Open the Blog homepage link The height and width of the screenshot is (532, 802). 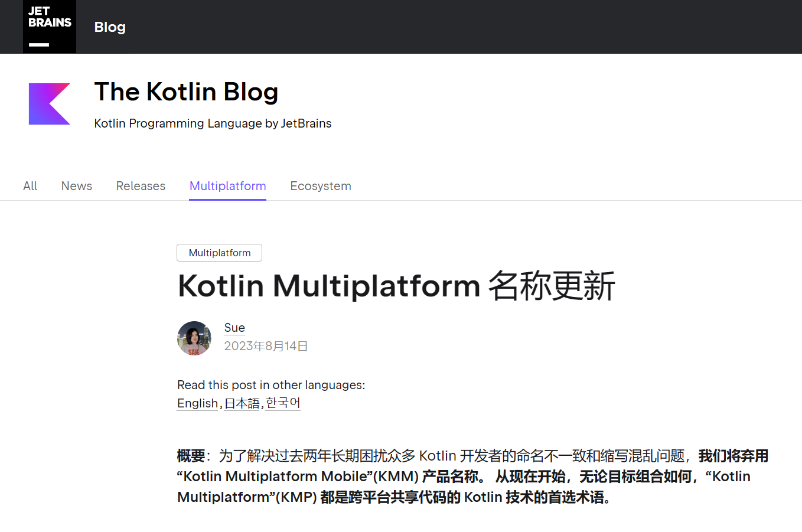point(110,27)
